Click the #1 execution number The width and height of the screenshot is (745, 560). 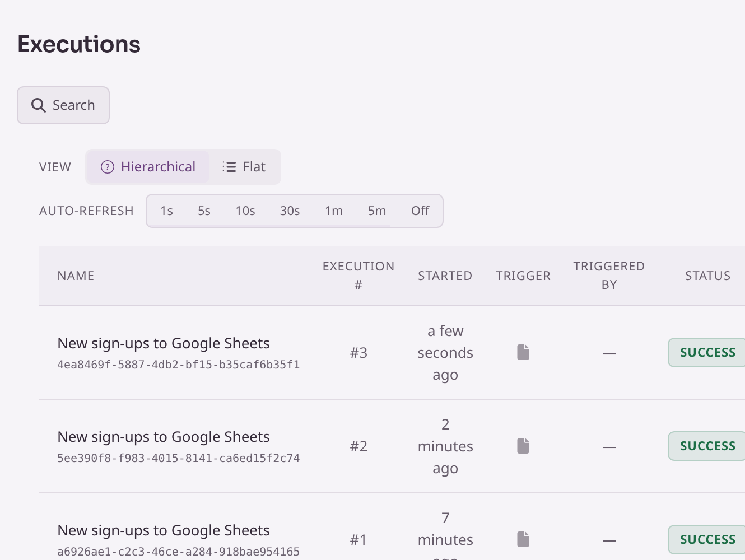(358, 540)
